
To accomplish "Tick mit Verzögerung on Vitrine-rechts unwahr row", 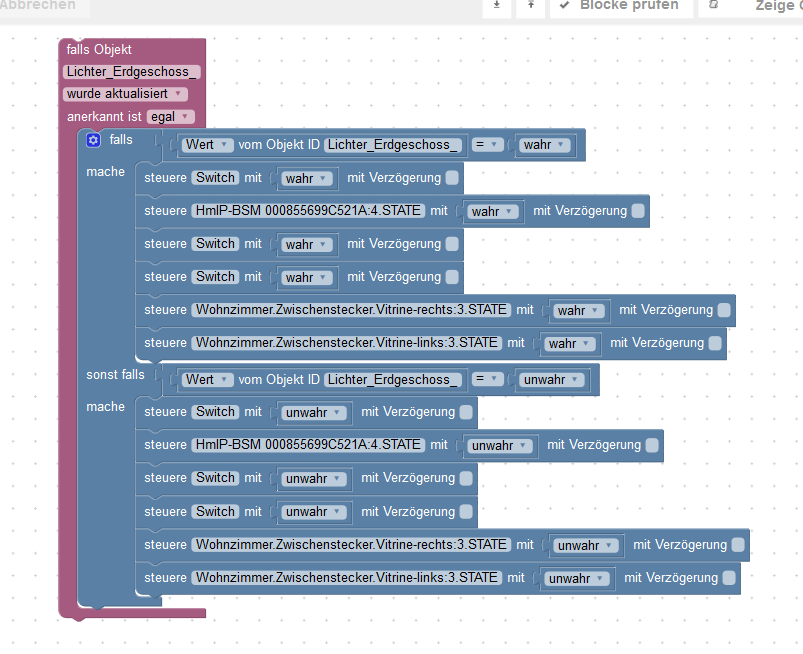I will point(738,545).
